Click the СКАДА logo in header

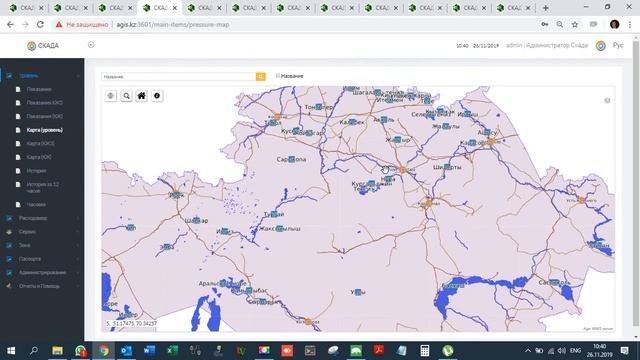coord(43,46)
